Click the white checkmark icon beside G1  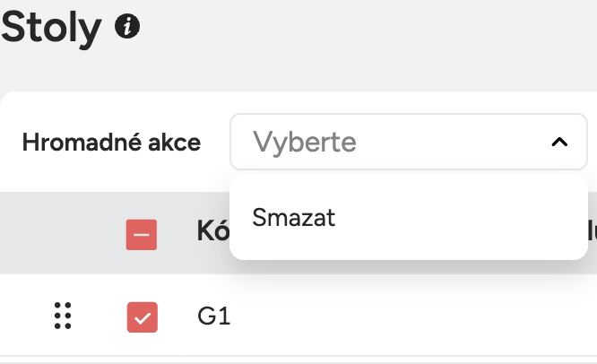pyautogui.click(x=142, y=316)
